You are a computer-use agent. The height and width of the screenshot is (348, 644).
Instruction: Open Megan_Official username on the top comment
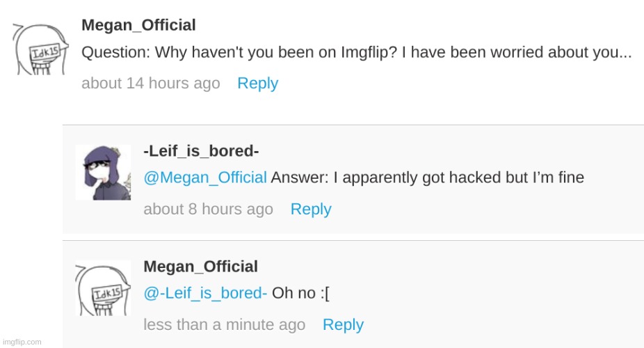pos(138,25)
